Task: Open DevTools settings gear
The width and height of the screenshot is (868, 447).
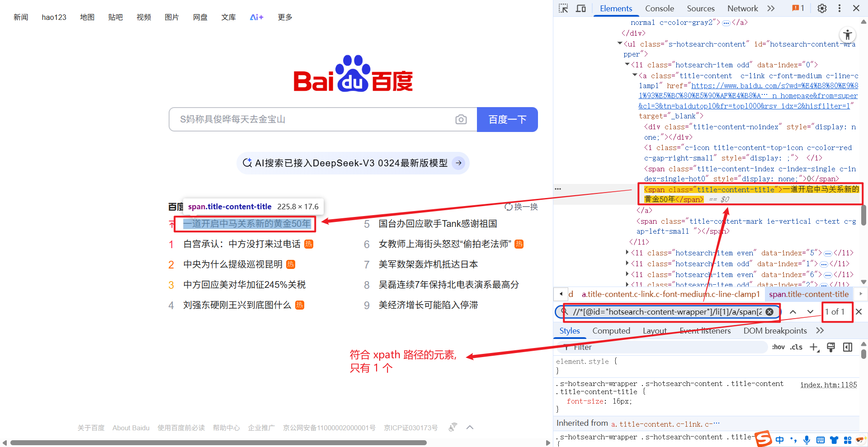Action: pyautogui.click(x=822, y=8)
